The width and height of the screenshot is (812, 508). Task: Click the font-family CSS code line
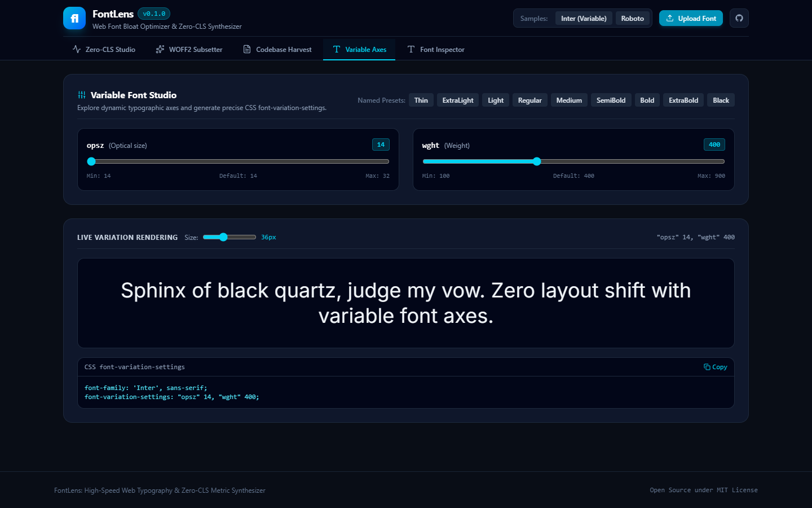[146, 388]
